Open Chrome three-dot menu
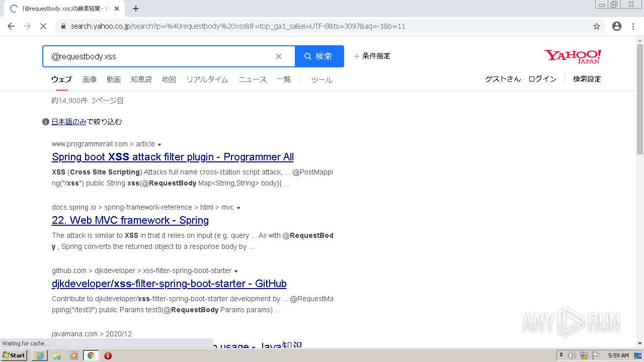The width and height of the screenshot is (644, 362). [x=633, y=26]
